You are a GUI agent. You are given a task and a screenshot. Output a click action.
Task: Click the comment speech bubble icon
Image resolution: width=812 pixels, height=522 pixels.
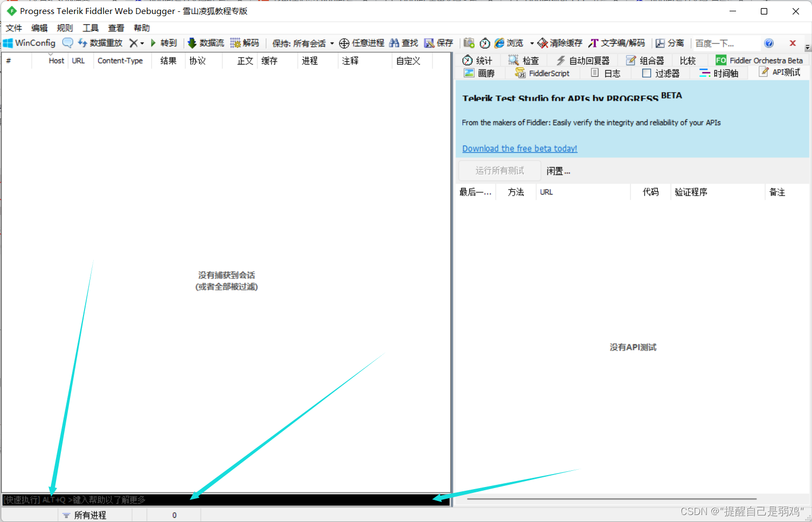tap(67, 43)
